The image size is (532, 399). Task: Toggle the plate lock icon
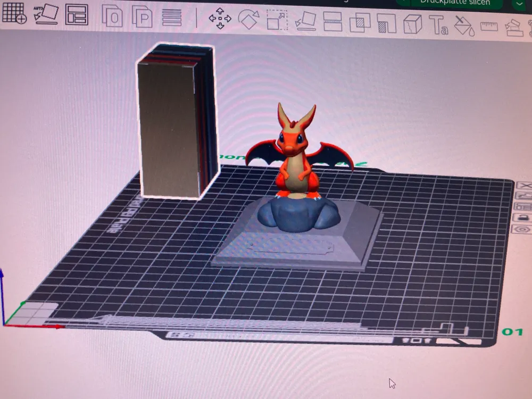click(x=523, y=218)
